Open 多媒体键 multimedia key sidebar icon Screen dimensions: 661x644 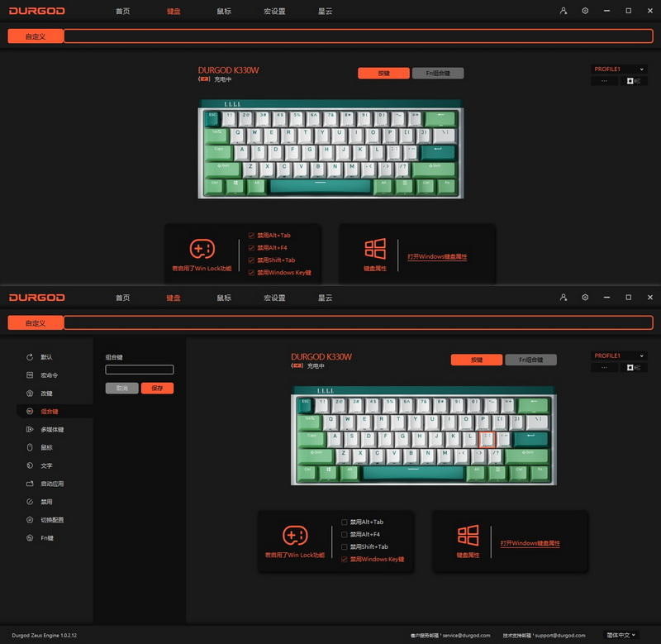[x=30, y=429]
